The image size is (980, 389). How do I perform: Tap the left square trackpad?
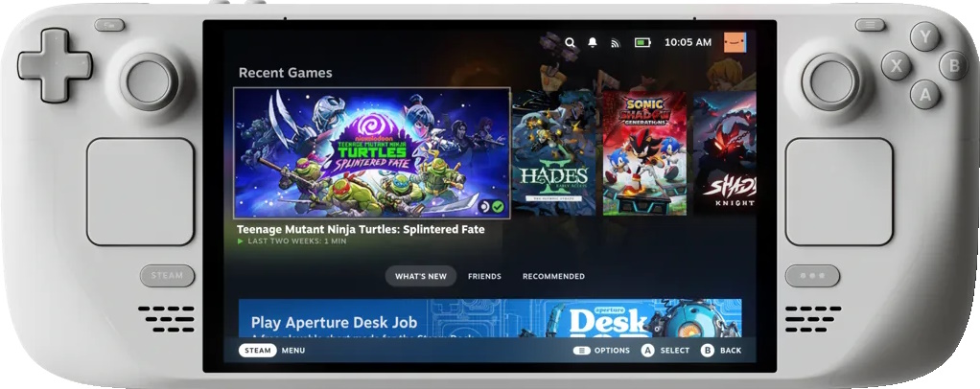[141, 192]
